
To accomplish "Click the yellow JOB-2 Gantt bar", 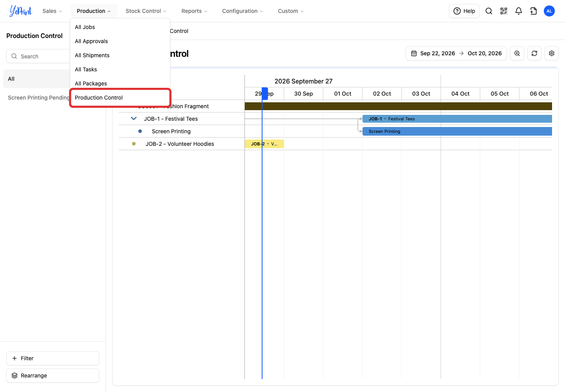I will point(264,144).
